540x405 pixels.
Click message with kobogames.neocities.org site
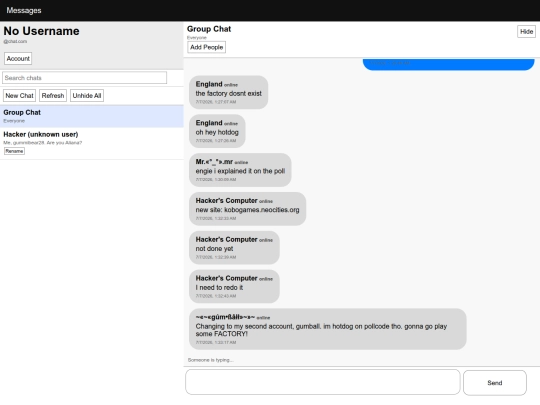[247, 209]
